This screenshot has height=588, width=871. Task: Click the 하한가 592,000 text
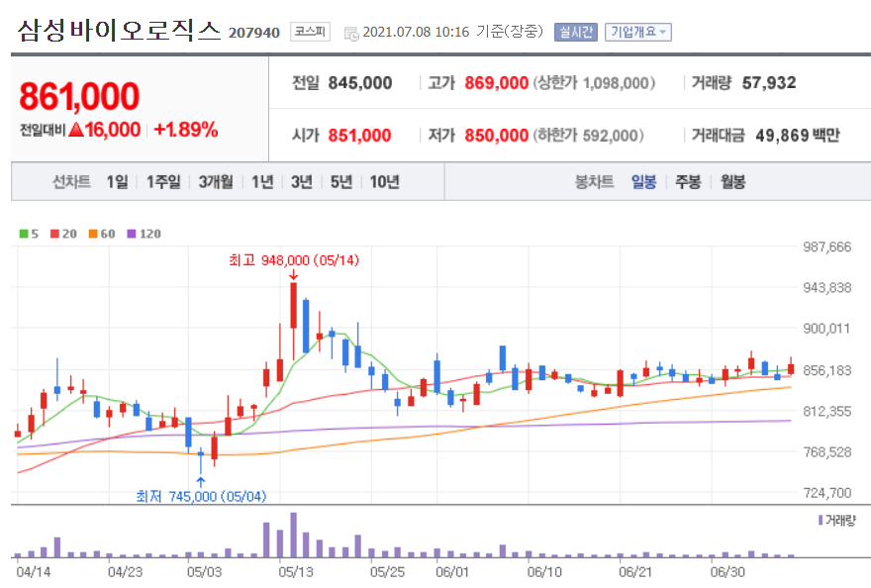[x=589, y=135]
